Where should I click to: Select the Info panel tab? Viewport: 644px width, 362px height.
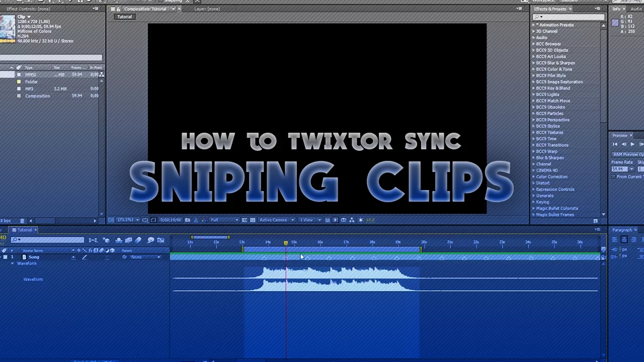(617, 9)
